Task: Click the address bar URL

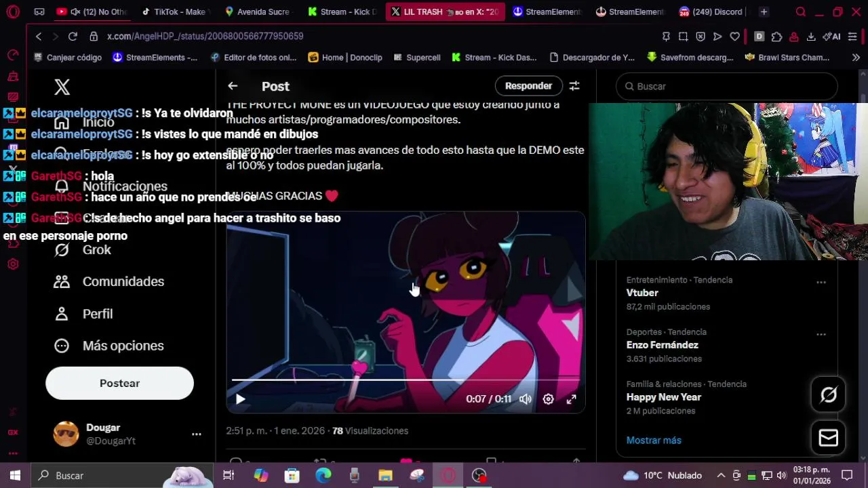Action: tap(205, 36)
